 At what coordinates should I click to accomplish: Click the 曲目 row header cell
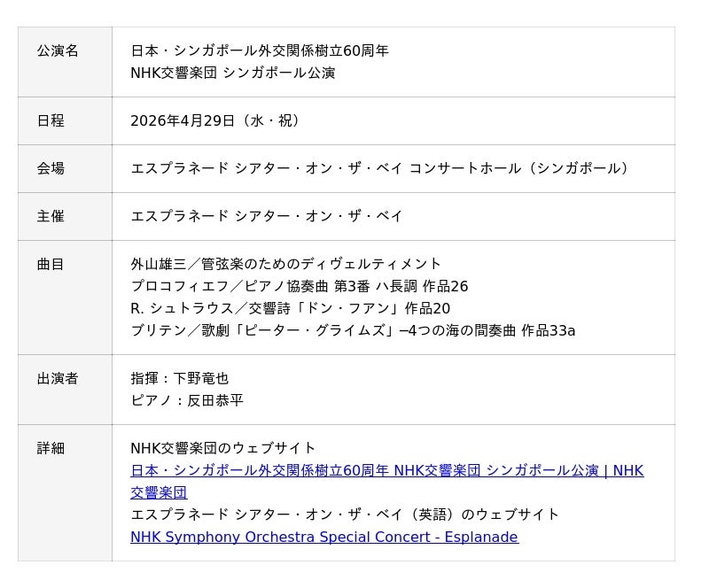[51, 264]
